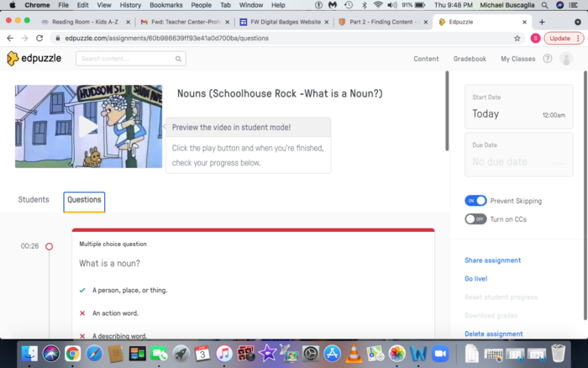Click the Edpuzzle logo in header
Screen dimensions: 588x368
36,59
